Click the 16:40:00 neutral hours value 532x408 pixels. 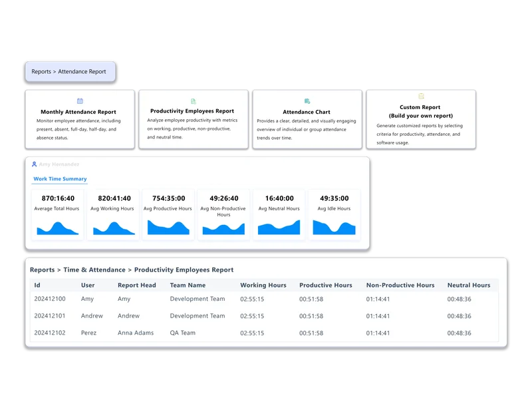click(279, 198)
